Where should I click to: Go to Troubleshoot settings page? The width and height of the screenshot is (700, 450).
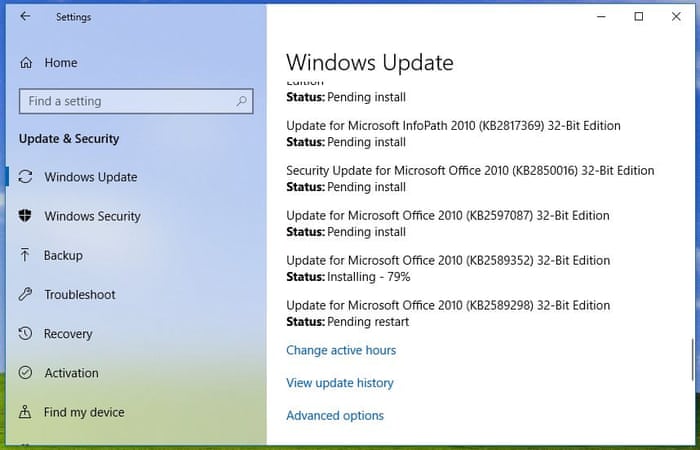[80, 295]
